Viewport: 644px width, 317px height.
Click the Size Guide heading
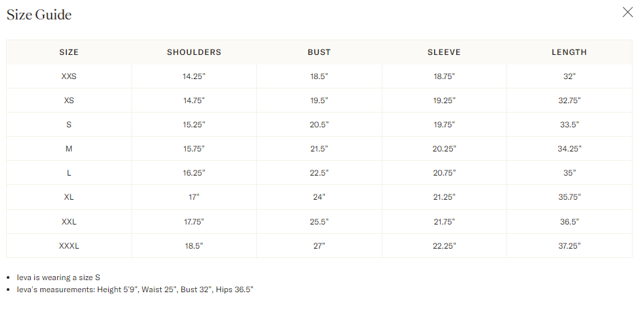click(x=39, y=15)
